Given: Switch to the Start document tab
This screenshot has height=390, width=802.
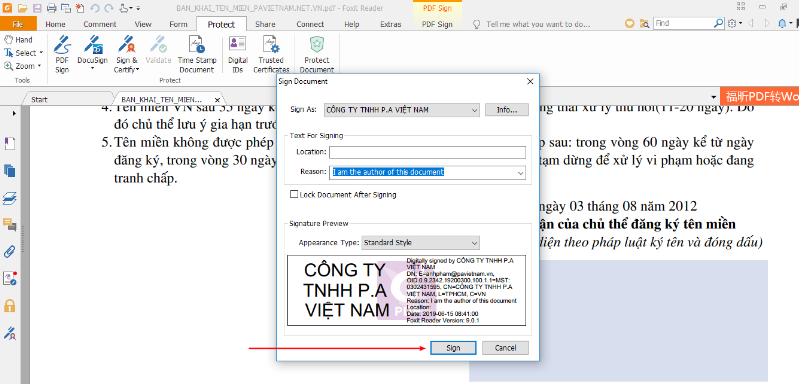Looking at the screenshot, I should [x=39, y=99].
